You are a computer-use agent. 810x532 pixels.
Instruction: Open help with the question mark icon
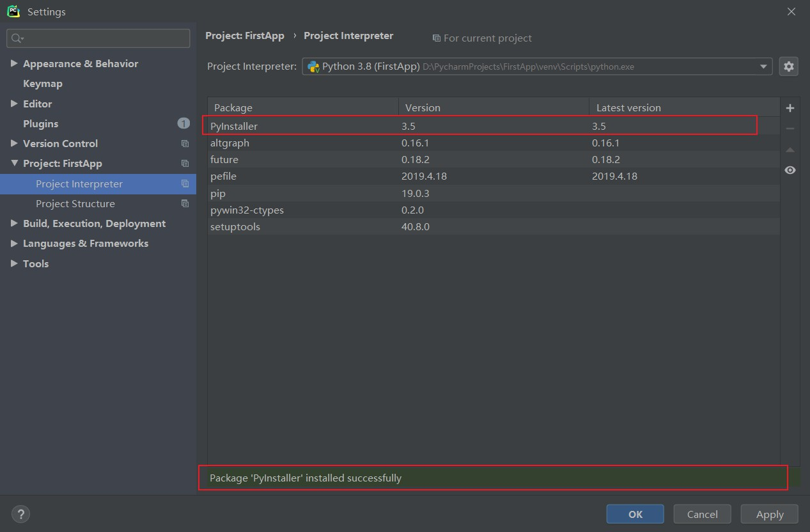pos(20,513)
